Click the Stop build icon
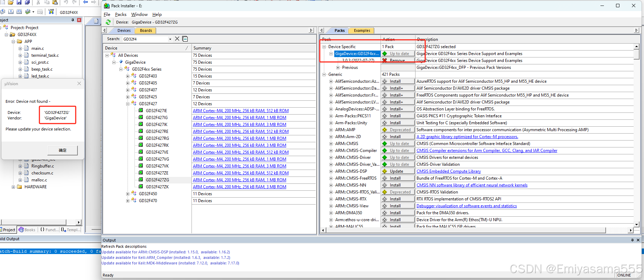Image resolution: width=644 pixels, height=280 pixels. [40, 12]
